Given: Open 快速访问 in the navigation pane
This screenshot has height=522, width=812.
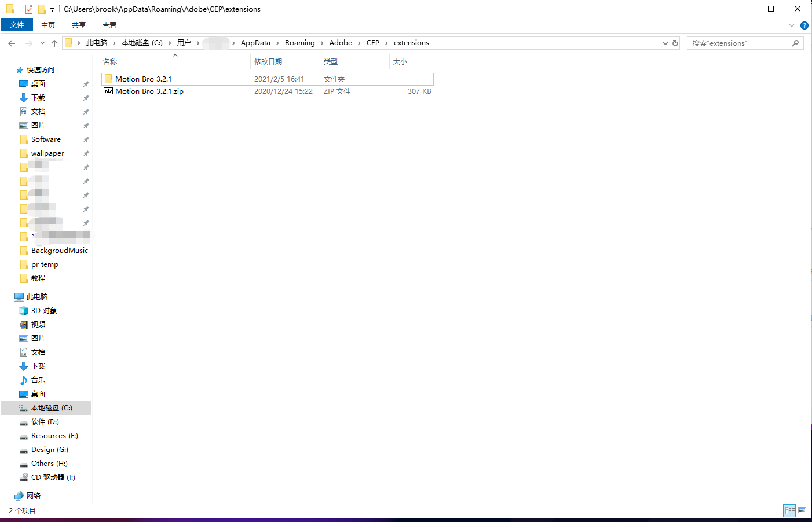Looking at the screenshot, I should click(41, 70).
